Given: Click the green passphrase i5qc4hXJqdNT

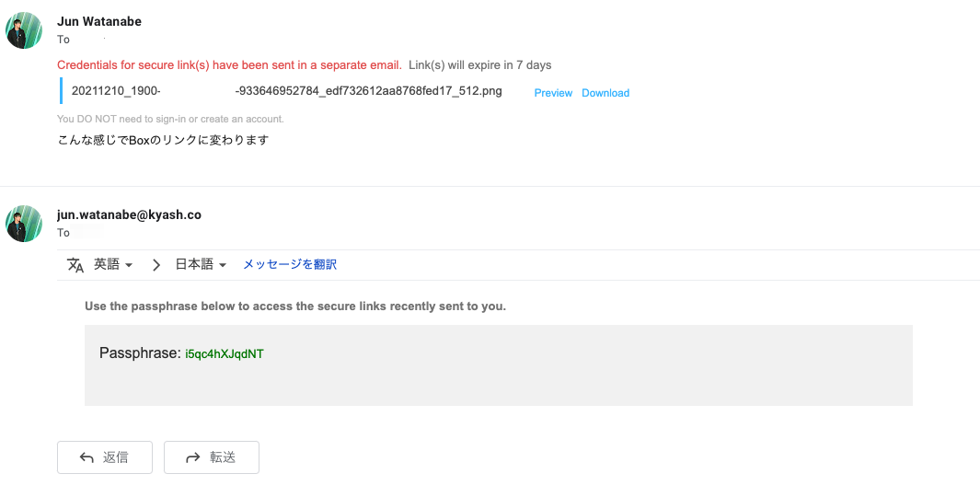Looking at the screenshot, I should click(225, 353).
